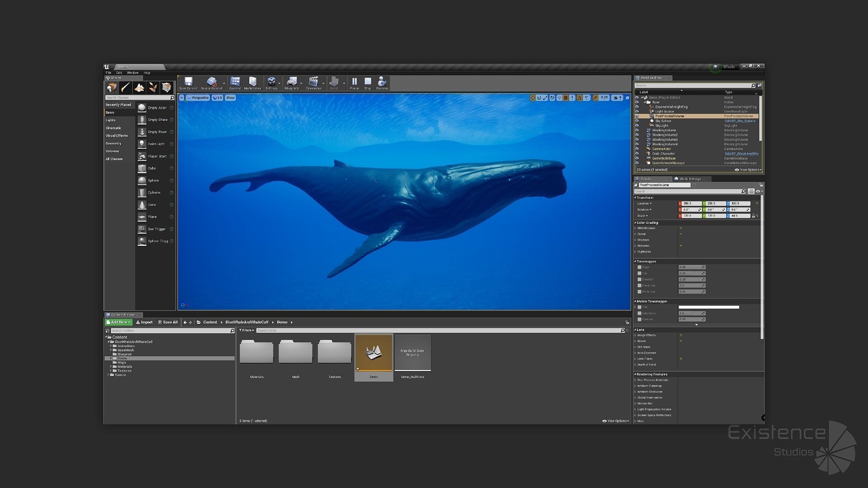Screen dimensions: 868x488
Task: Open the Materials folder thumbnail
Action: click(256, 352)
